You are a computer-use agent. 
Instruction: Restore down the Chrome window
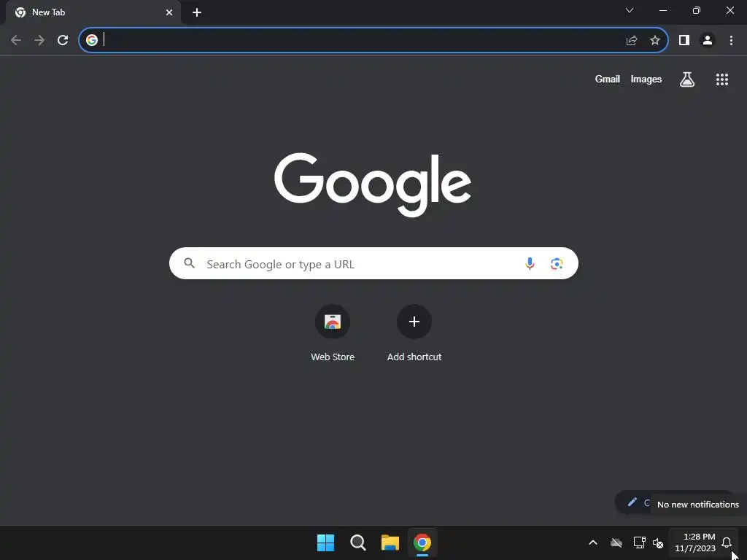pos(697,10)
